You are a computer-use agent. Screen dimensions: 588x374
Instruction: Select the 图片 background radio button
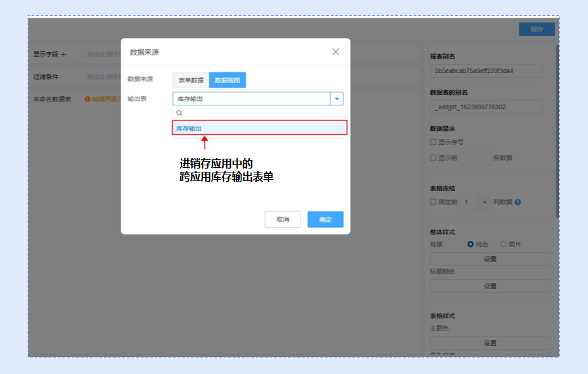[503, 244]
